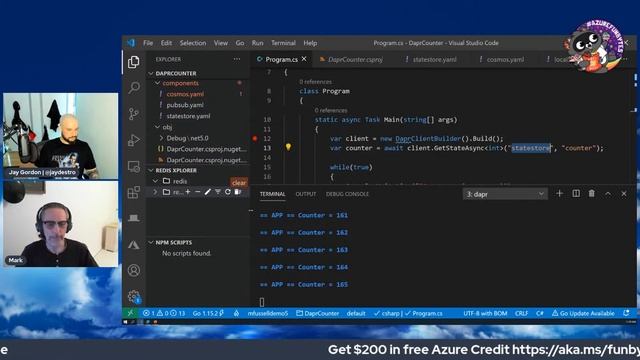640x360 pixels.
Task: Open the Selection menu
Action: click(x=193, y=43)
